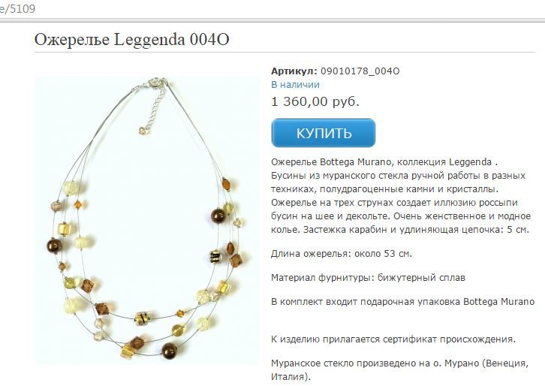Click the Ожерелье Leggenda 004O product title

tap(131, 39)
